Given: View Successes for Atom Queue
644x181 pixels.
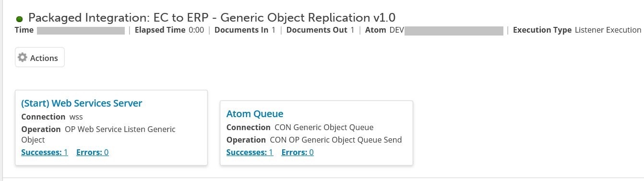Looking at the screenshot, I should (250, 152).
